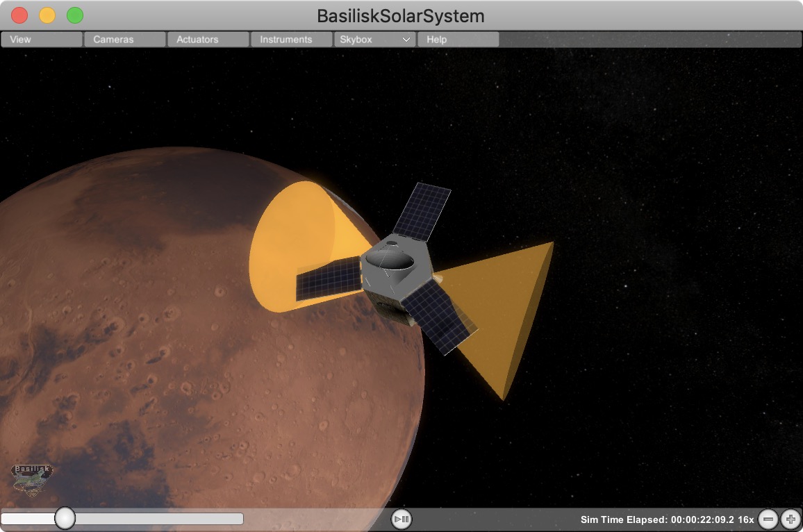Expand the Instruments menu
The image size is (803, 532).
pos(292,40)
